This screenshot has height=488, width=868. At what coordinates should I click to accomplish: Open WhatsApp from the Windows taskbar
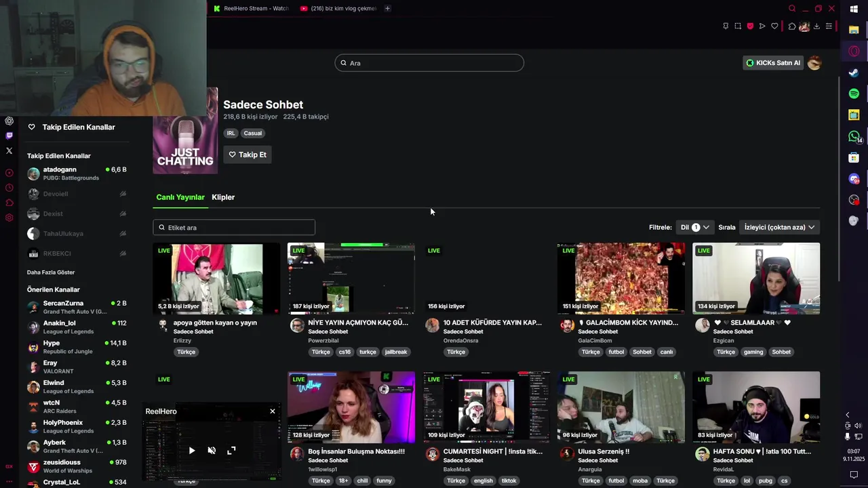pyautogui.click(x=854, y=136)
